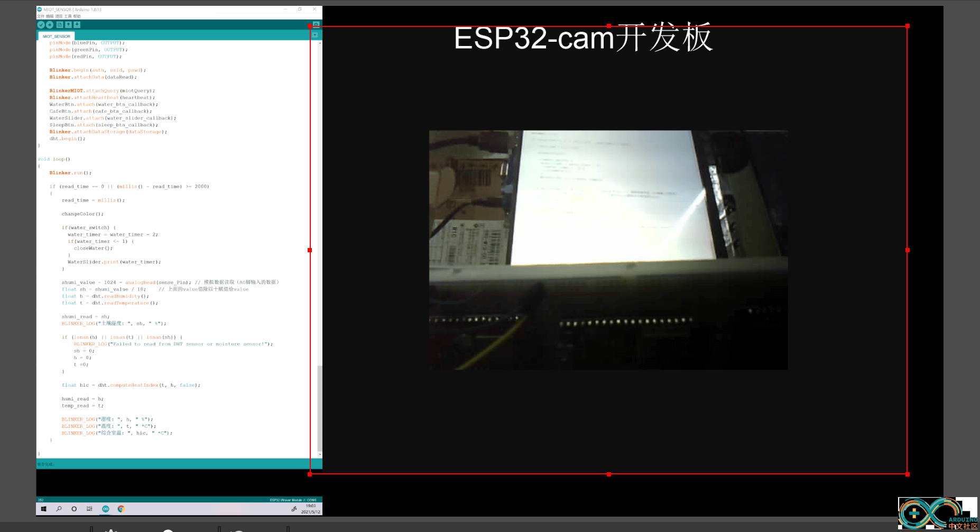Click the 'Blinker.begin(auth, ssid, pswd);' line
Image resolution: width=980 pixels, height=532 pixels.
tap(97, 70)
